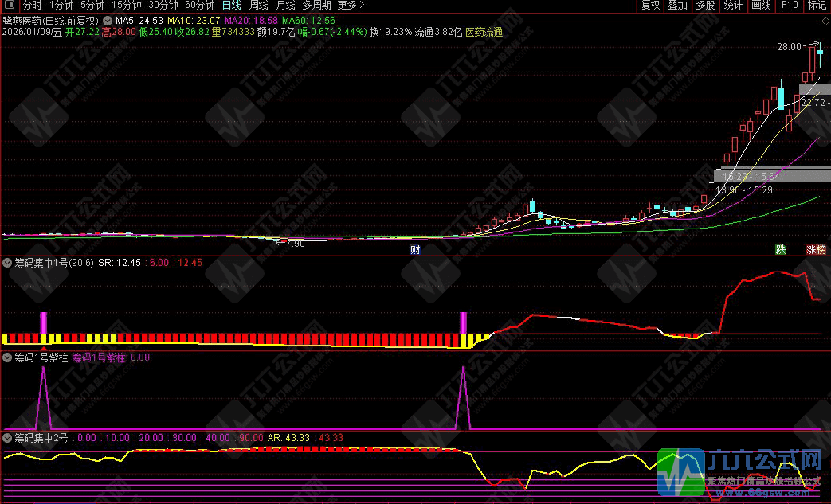831x504 pixels.
Task: Click the 医药流通 sector link
Action: point(484,32)
